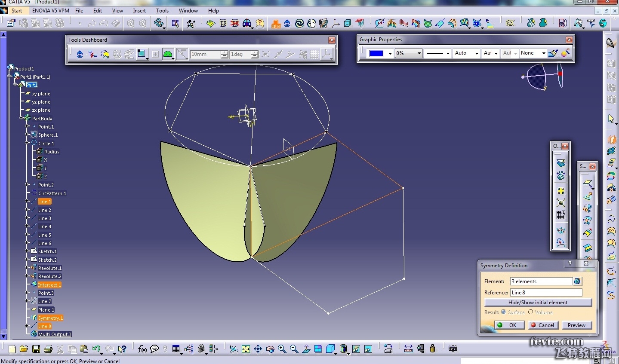619x364 pixels.
Task: Open the Formula f(x) tool
Action: click(142, 349)
